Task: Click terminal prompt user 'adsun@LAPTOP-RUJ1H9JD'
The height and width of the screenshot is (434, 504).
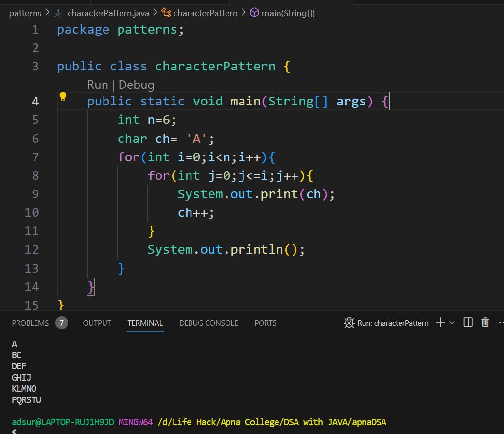Action: 63,422
